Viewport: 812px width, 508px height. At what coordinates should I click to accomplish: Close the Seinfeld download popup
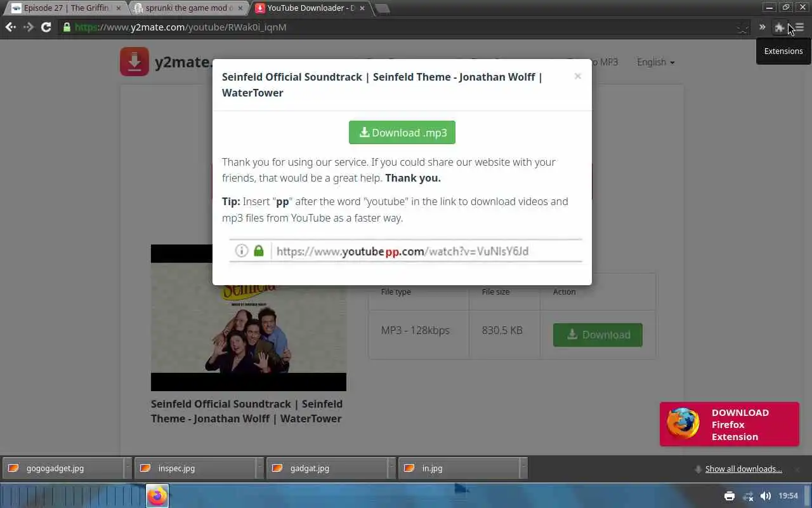pos(577,76)
